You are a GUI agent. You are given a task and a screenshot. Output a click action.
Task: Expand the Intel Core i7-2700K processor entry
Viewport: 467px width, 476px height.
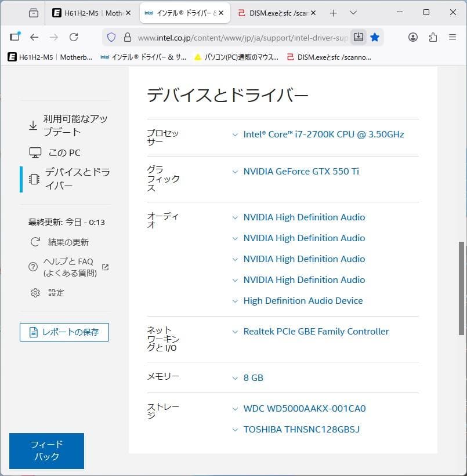pos(324,134)
